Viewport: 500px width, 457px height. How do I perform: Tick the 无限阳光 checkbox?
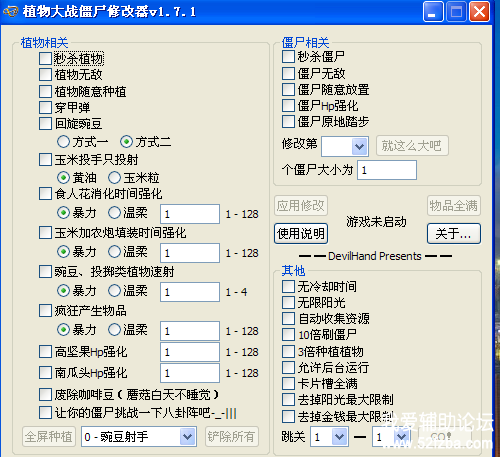(x=288, y=303)
